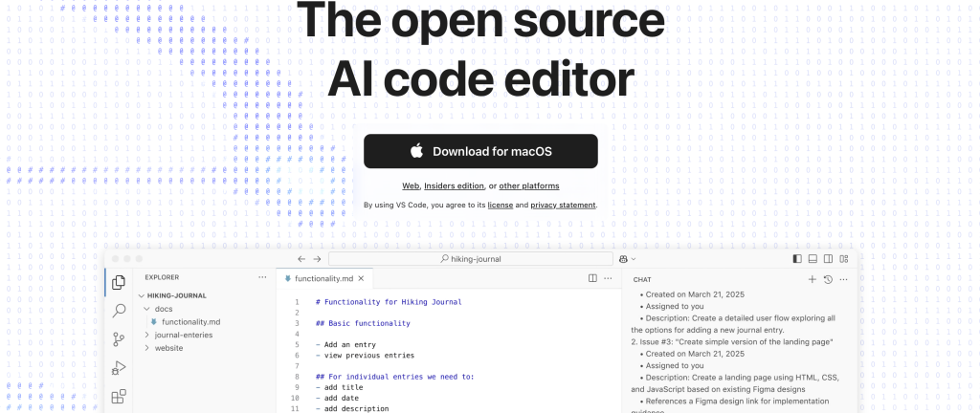The height and width of the screenshot is (413, 980).
Task: Open Explorer panel more actions menu
Action: [262, 277]
